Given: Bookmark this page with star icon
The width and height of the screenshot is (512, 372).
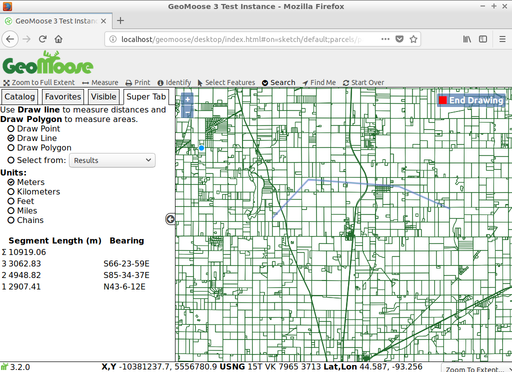Looking at the screenshot, I should (413, 39).
